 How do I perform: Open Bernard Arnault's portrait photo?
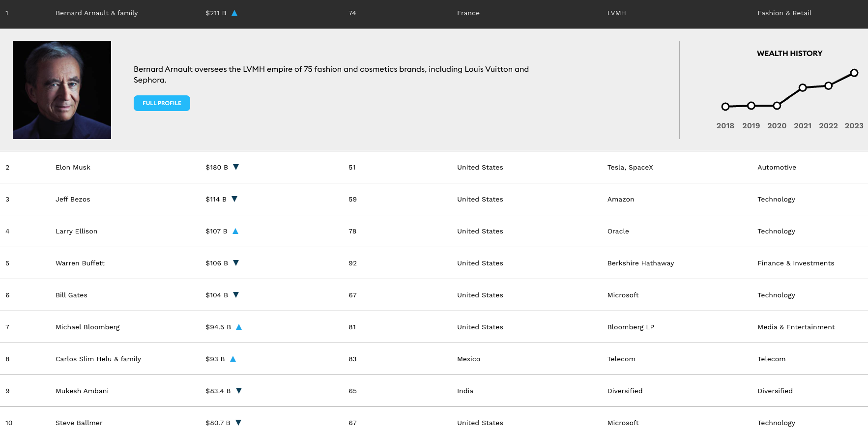tap(62, 90)
